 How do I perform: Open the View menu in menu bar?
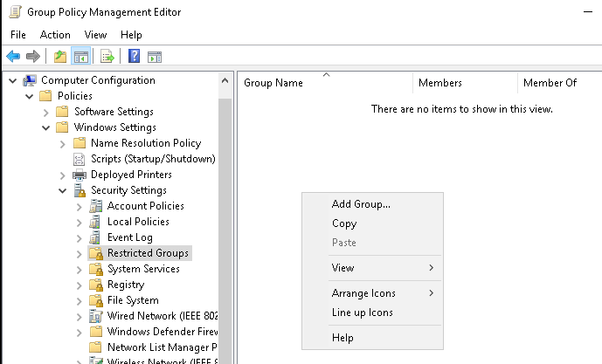(95, 35)
